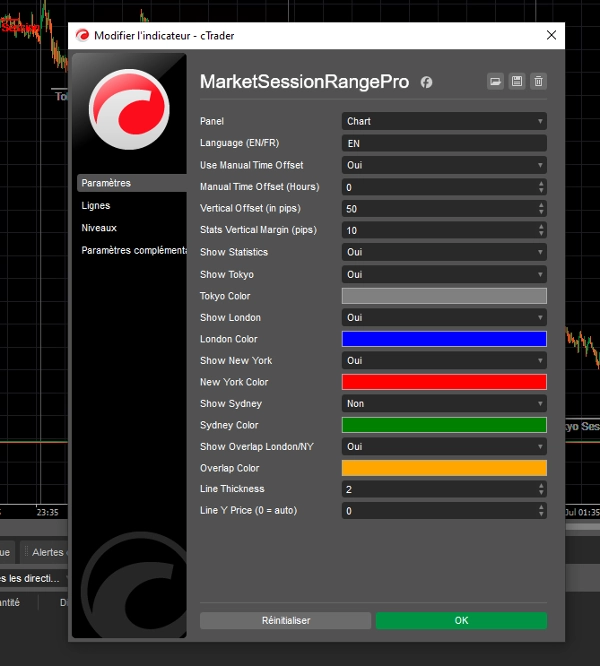This screenshot has width=600, height=666.
Task: Click the delete trash icon
Action: point(538,81)
